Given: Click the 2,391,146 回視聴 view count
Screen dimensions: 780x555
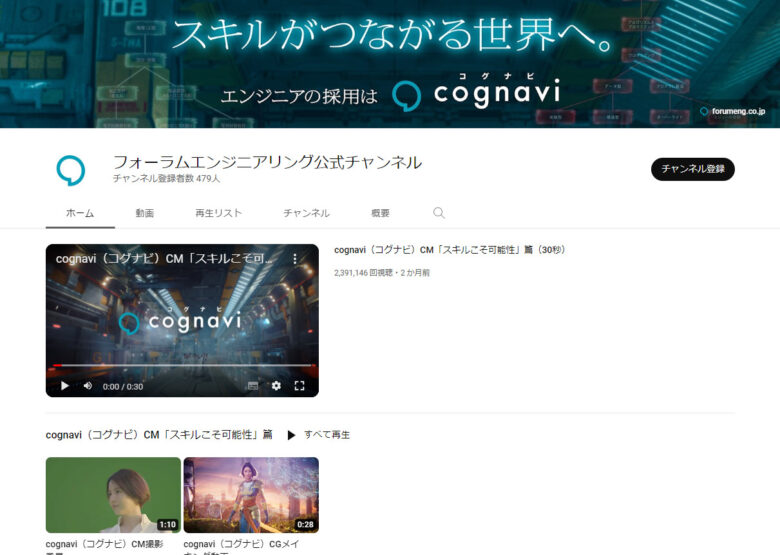Looking at the screenshot, I should click(x=363, y=273).
